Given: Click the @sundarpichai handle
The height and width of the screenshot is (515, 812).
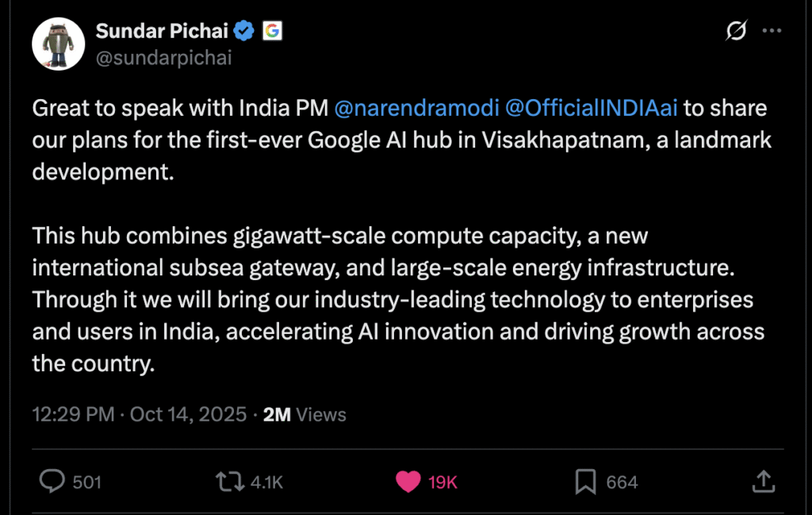Looking at the screenshot, I should tap(164, 58).
